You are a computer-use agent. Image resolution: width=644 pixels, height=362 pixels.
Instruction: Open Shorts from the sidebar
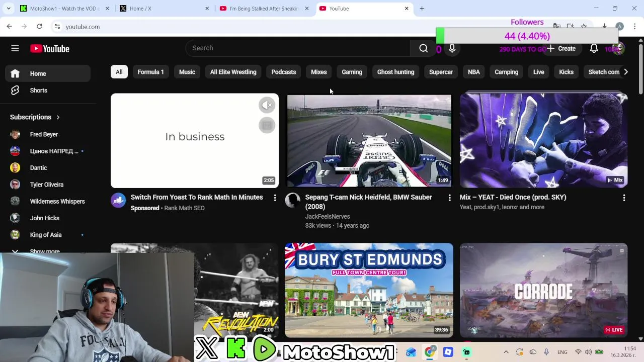[48, 90]
